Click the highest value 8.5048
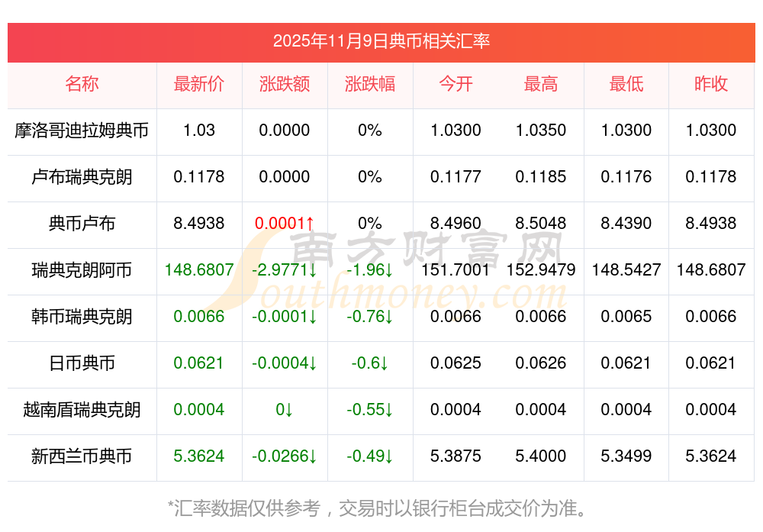 coord(541,224)
